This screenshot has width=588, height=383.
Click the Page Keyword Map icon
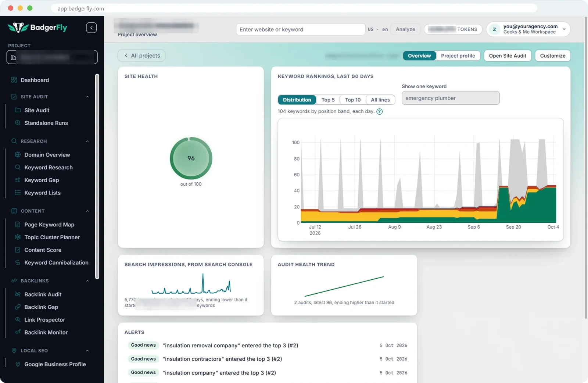(18, 224)
